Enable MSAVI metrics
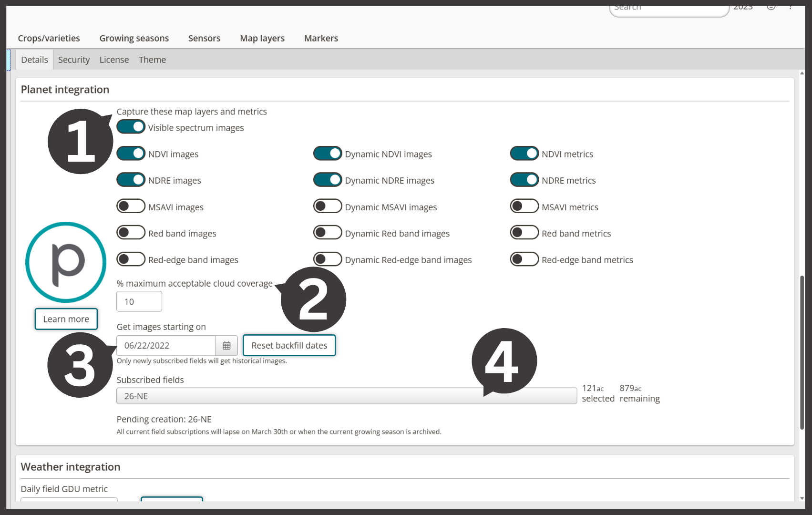Viewport: 812px width, 515px height. 524,206
